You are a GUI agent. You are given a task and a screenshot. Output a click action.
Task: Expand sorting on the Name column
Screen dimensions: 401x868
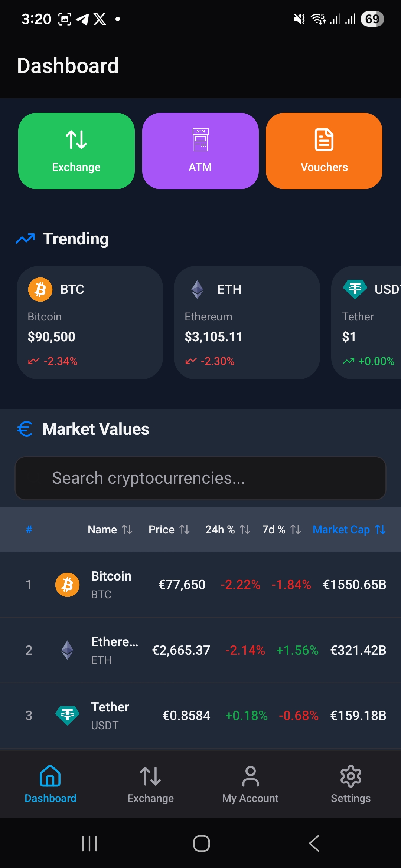click(127, 530)
